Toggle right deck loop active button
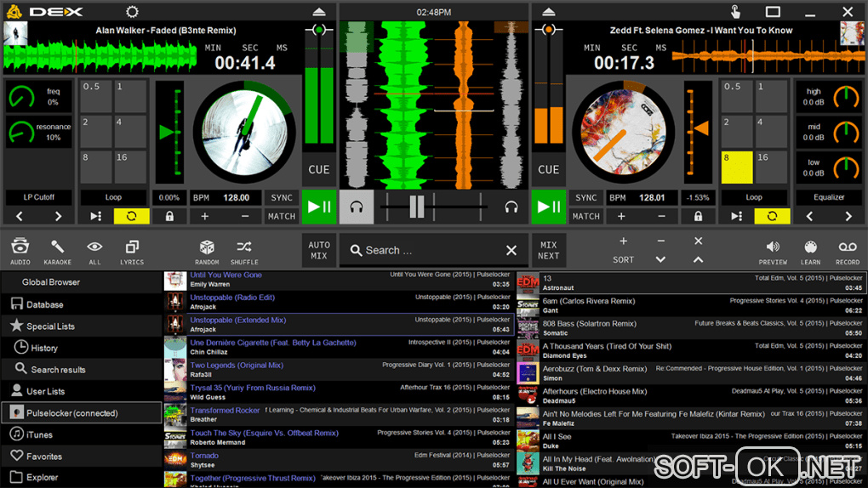Image resolution: width=868 pixels, height=488 pixels. coord(772,216)
